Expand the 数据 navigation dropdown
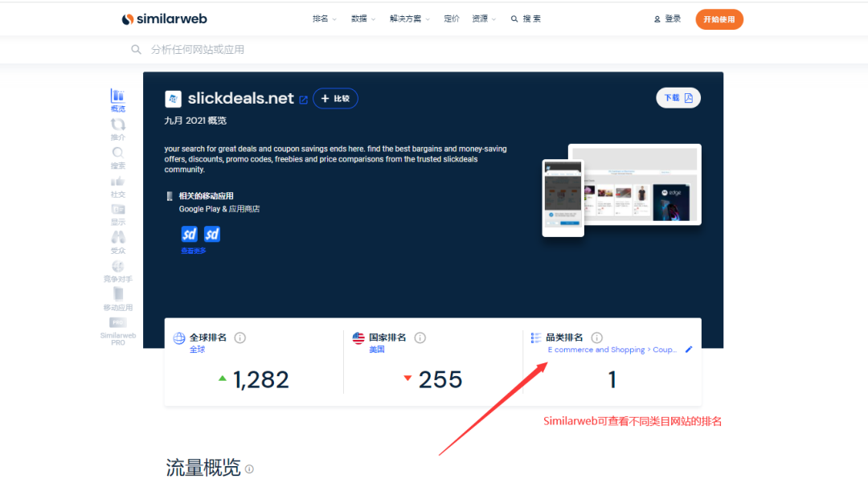 click(363, 18)
